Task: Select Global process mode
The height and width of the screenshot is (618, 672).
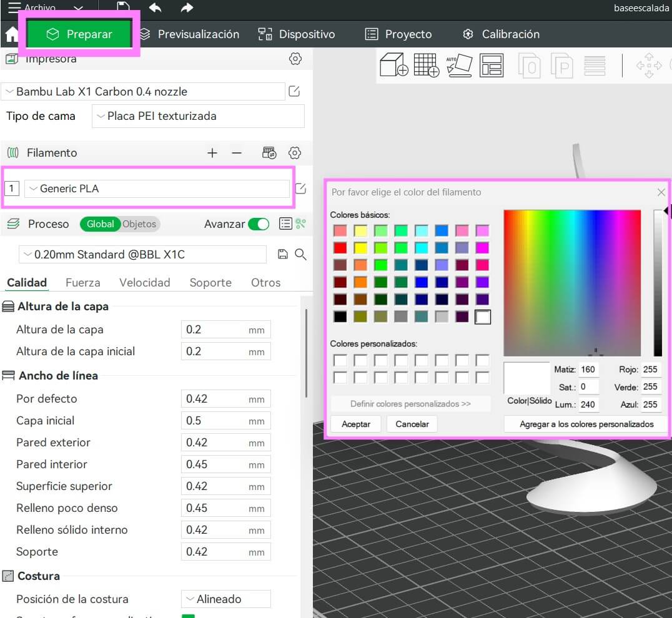Action: pos(100,224)
